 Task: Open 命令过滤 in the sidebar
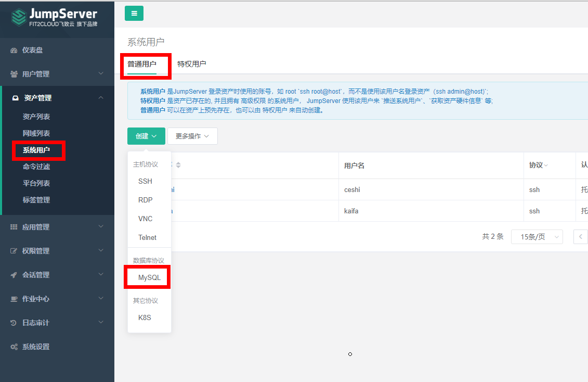[x=36, y=167]
